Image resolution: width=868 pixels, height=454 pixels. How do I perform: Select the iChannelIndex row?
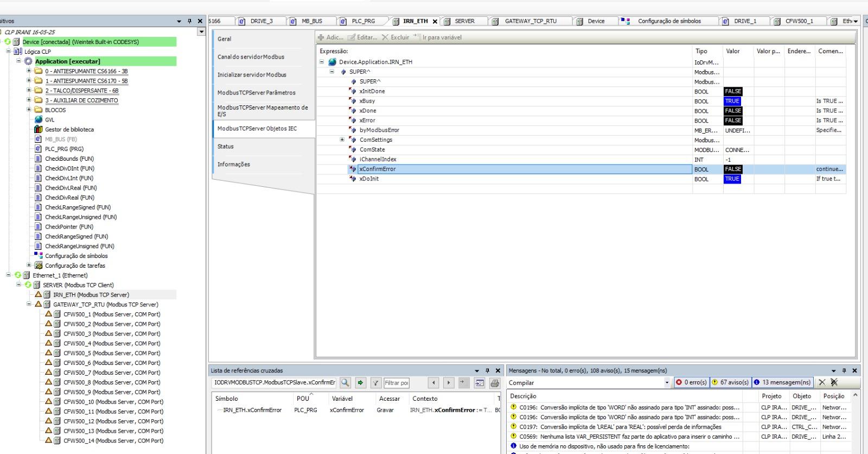580,160
